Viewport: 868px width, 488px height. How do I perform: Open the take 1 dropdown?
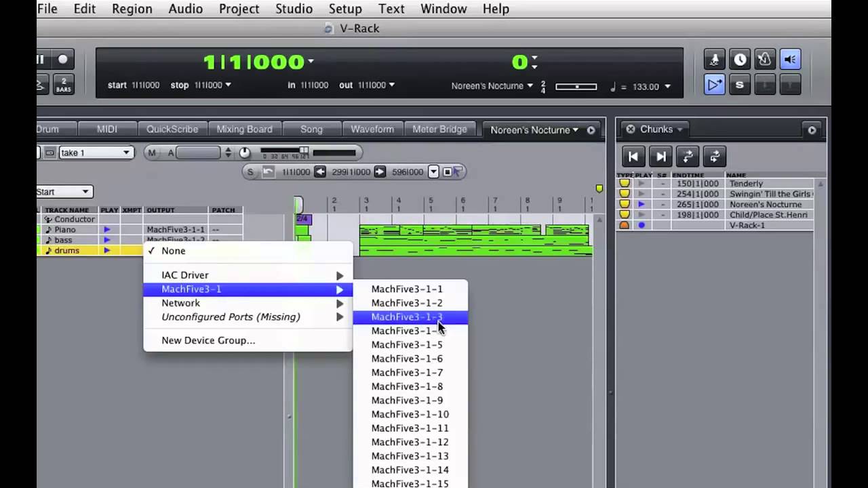(95, 153)
